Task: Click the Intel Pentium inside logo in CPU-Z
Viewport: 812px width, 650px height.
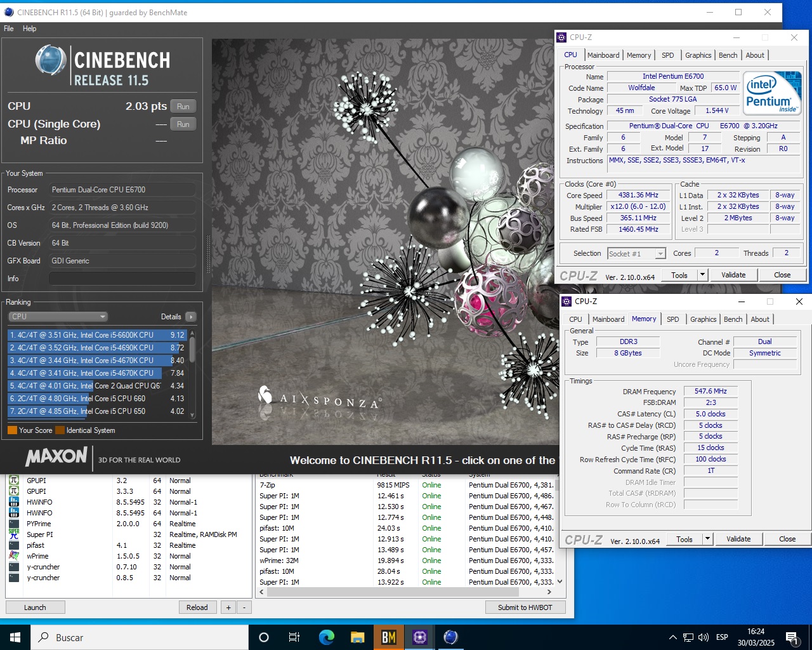Action: coord(772,93)
